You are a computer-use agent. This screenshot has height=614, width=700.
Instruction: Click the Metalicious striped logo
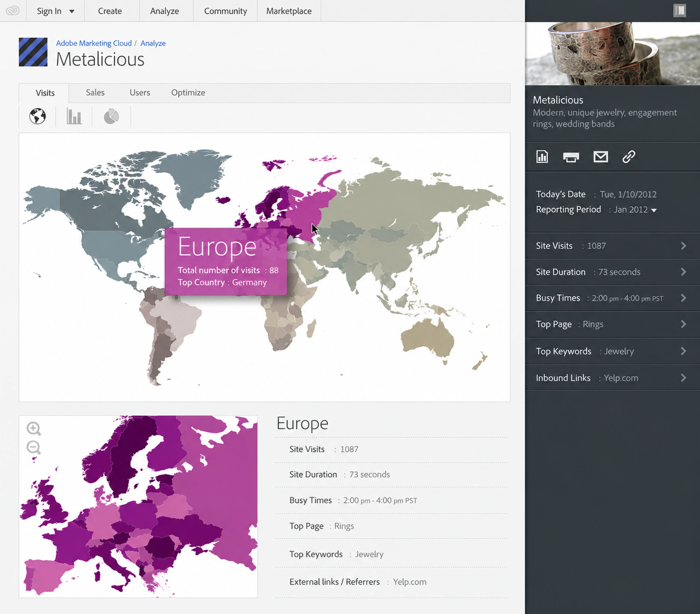point(33,52)
